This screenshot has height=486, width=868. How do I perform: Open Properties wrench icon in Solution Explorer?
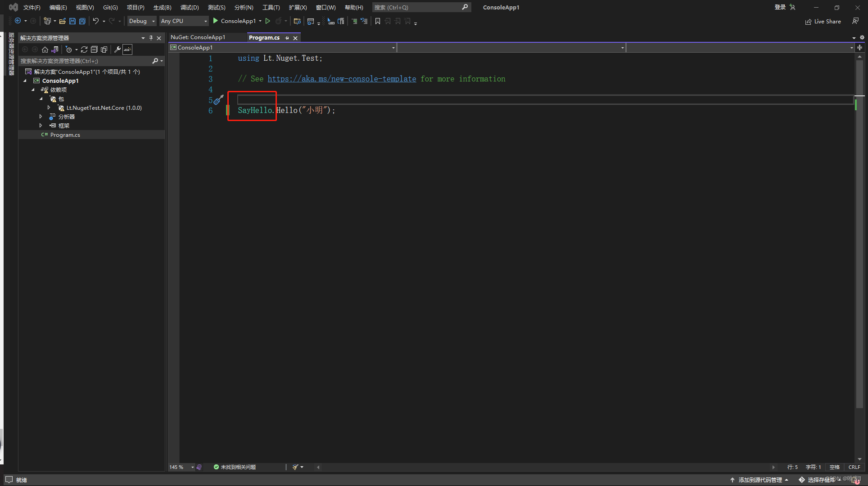click(117, 49)
